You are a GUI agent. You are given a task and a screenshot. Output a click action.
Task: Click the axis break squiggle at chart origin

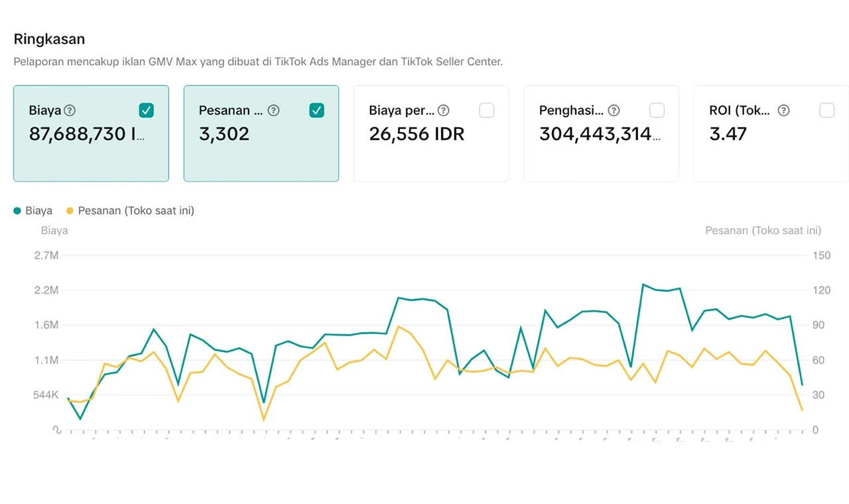pyautogui.click(x=58, y=430)
